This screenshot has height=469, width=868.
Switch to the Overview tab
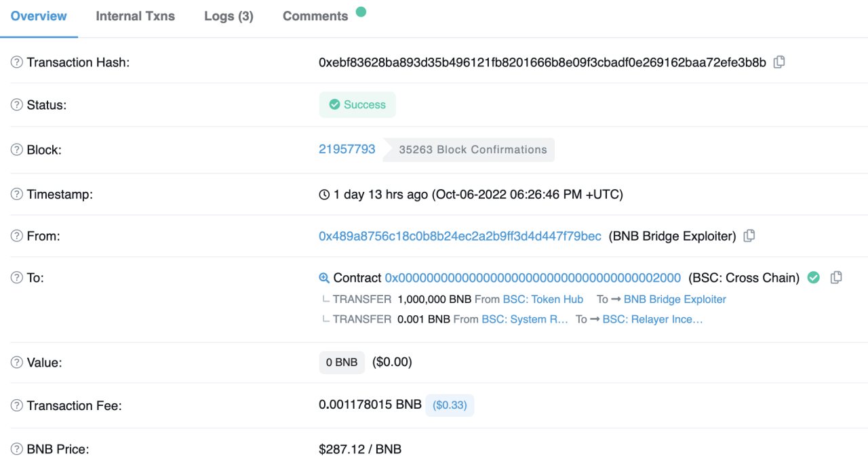[39, 16]
